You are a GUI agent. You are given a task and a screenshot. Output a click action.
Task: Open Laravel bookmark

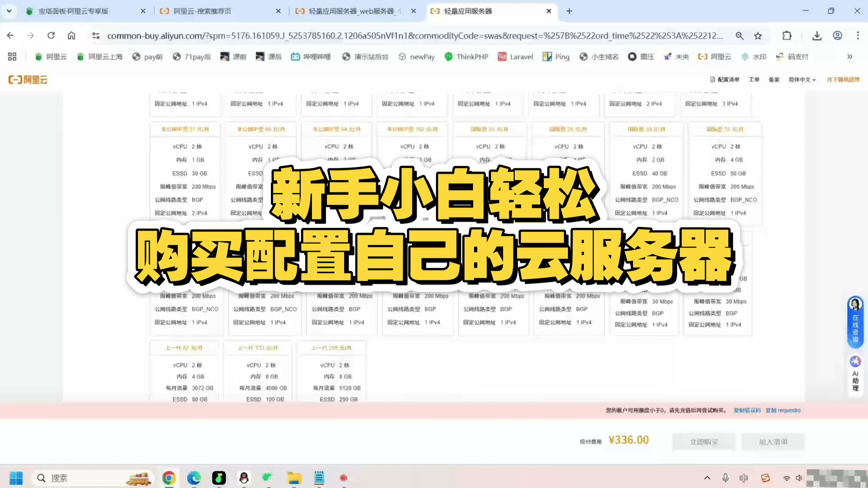click(515, 57)
